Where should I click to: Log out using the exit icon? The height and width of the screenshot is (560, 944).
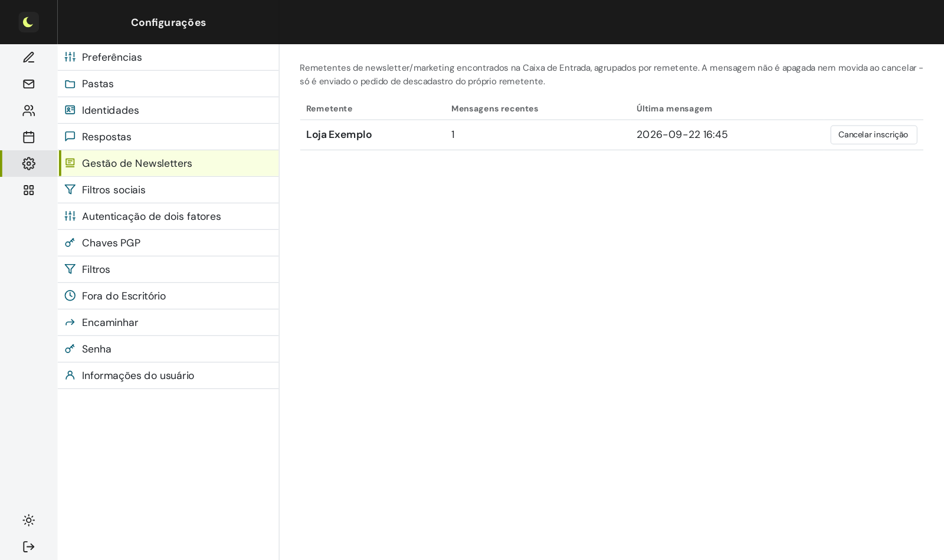pyautogui.click(x=28, y=546)
